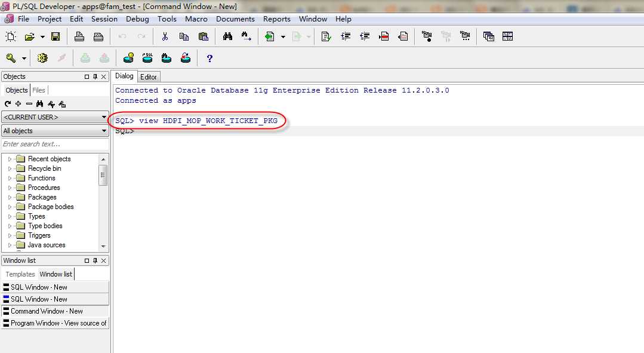Screen dimensions: 644x353
Task: Toggle the Objects panel pin icon
Action: (95, 77)
